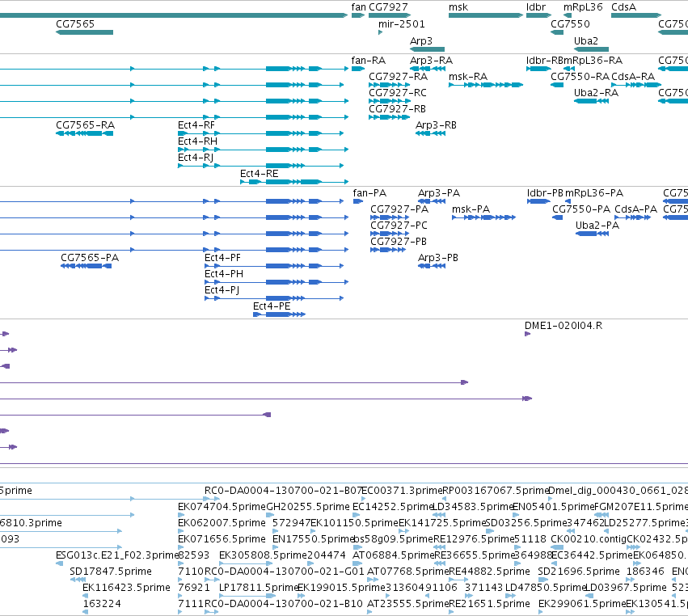Screen dimensions: 688x616
Task: Click the Uba2-RA transcript
Action: point(591,101)
